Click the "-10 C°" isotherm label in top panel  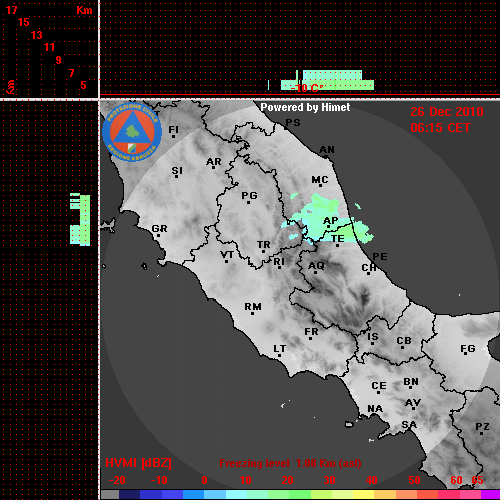(x=306, y=88)
